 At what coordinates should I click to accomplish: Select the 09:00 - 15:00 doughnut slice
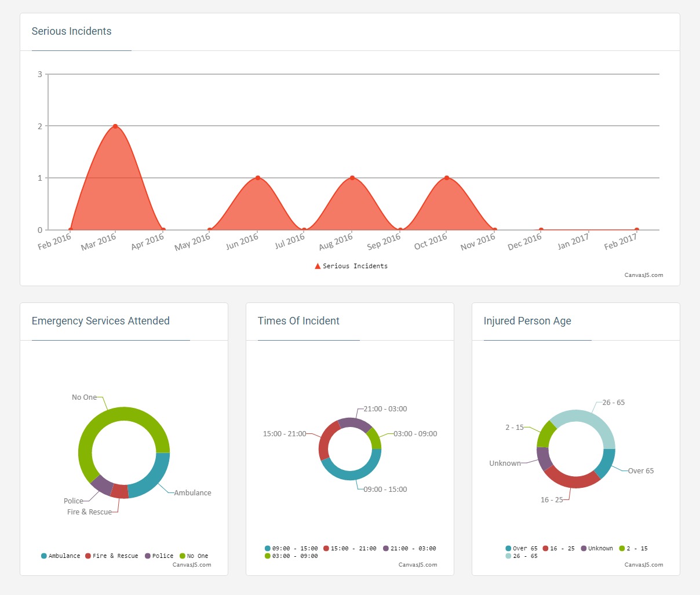(352, 473)
